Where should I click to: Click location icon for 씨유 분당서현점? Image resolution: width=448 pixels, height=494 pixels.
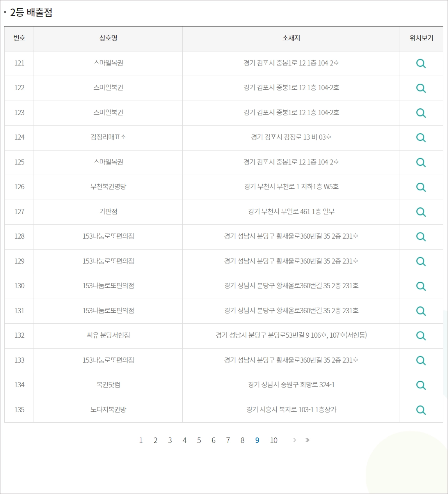point(421,336)
